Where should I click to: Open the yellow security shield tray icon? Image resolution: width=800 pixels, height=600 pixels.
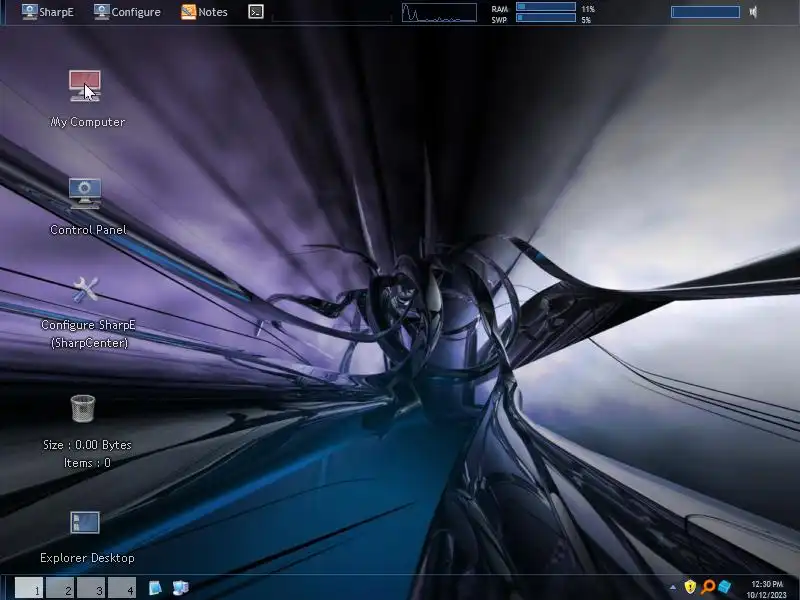point(690,587)
